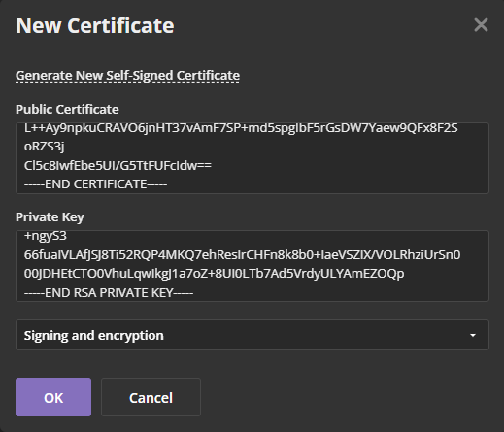Image resolution: width=504 pixels, height=432 pixels.
Task: Focus the Public Certificate text area
Action: [x=252, y=158]
